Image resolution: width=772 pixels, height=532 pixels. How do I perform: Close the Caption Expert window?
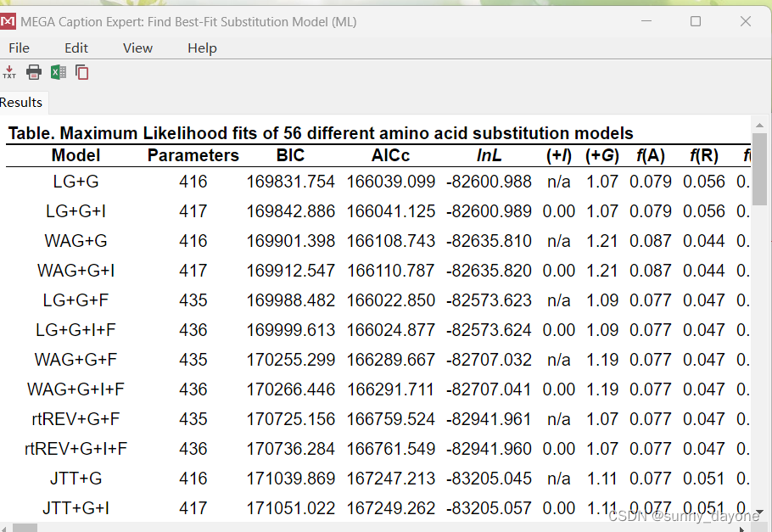(x=746, y=21)
